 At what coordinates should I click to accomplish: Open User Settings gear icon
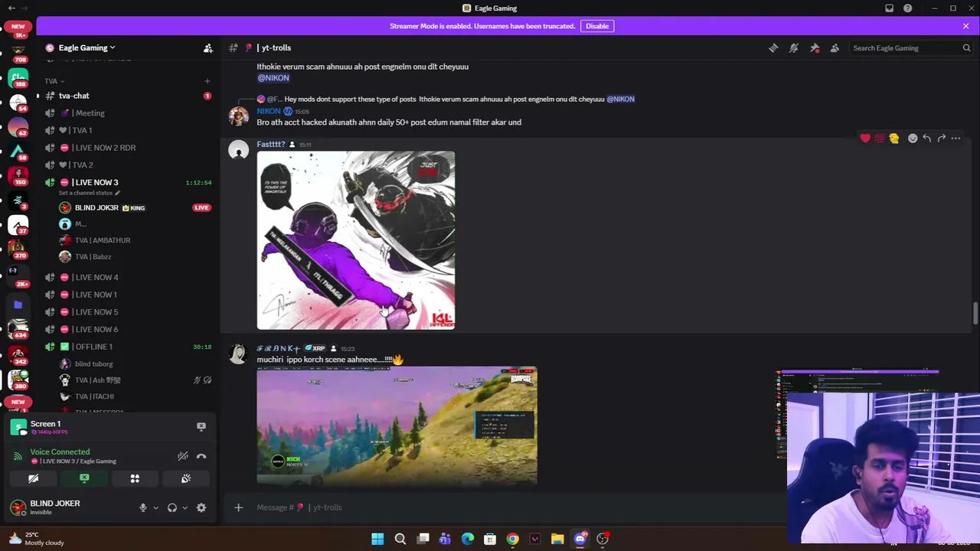[201, 507]
